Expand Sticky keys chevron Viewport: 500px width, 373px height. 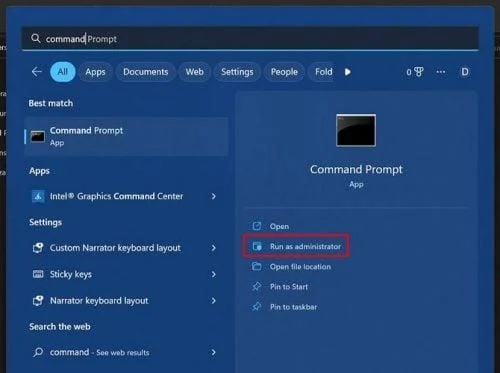pyautogui.click(x=214, y=274)
